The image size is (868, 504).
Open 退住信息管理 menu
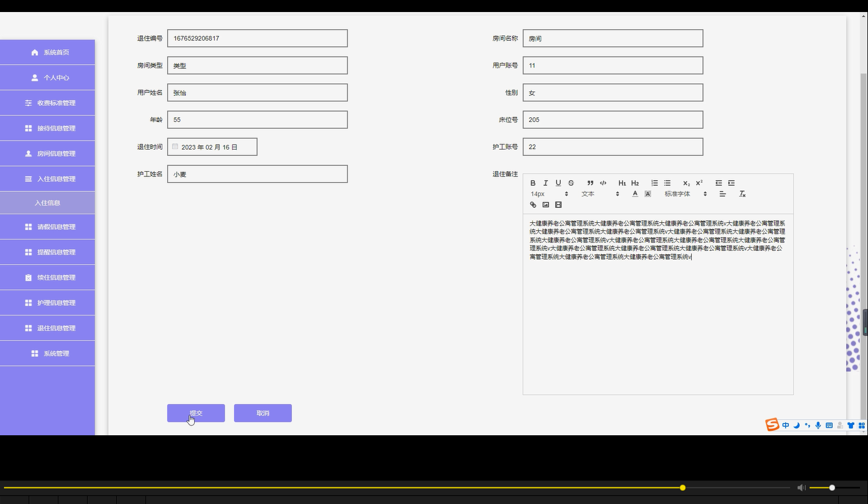[x=48, y=328]
